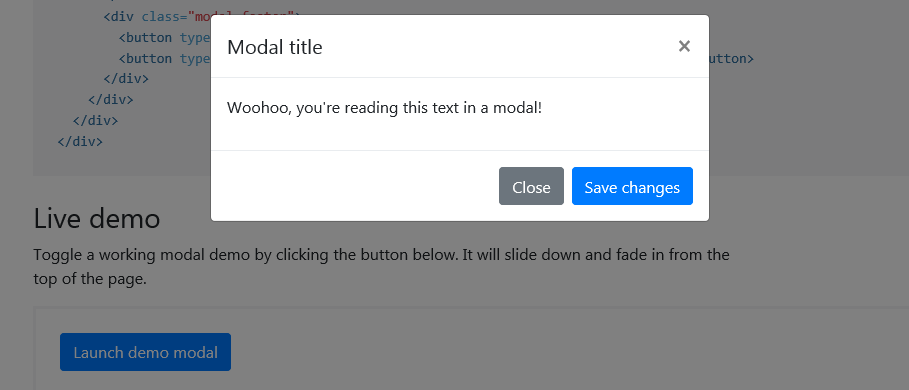Click "top of the page." in the paragraph
909x390 pixels.
90,279
